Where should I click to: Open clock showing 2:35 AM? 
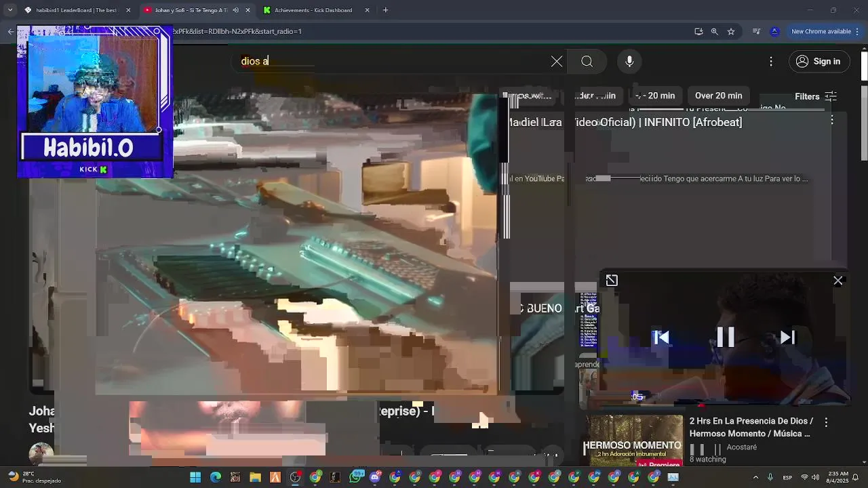click(838, 477)
